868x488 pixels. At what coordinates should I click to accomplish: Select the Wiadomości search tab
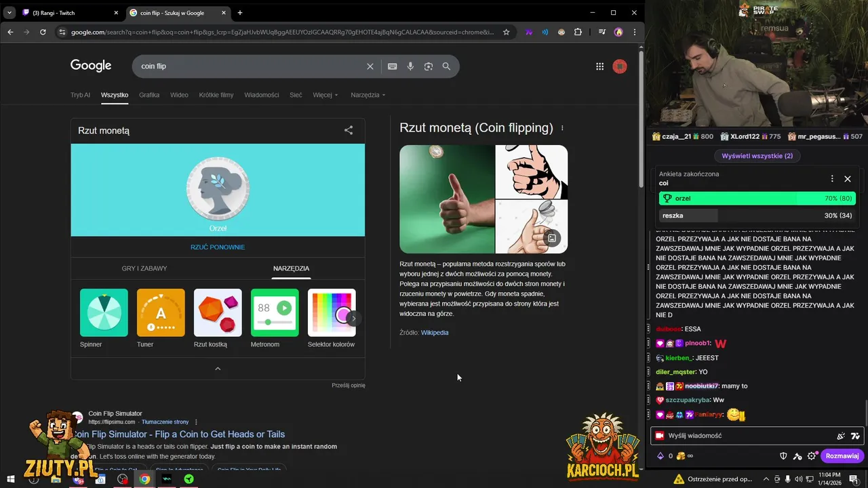pos(262,95)
